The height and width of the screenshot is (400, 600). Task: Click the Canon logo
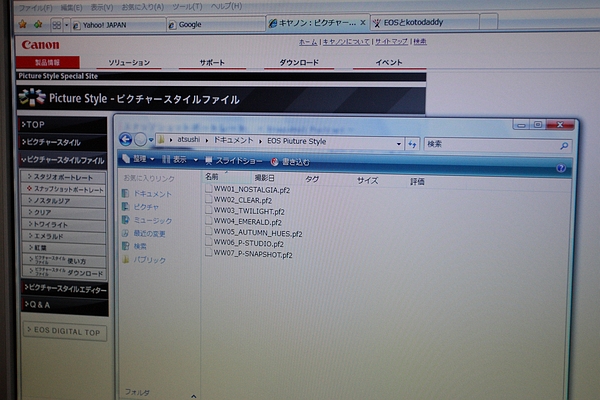coord(41,45)
